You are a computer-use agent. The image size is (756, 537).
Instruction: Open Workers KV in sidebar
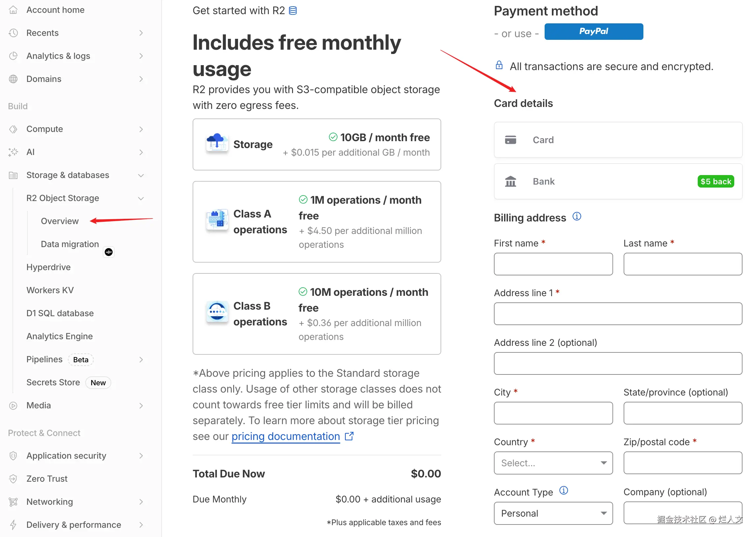point(50,290)
